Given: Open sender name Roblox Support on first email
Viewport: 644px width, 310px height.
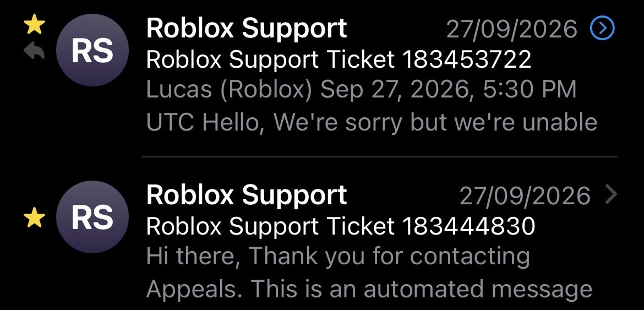Looking at the screenshot, I should pos(247,29).
